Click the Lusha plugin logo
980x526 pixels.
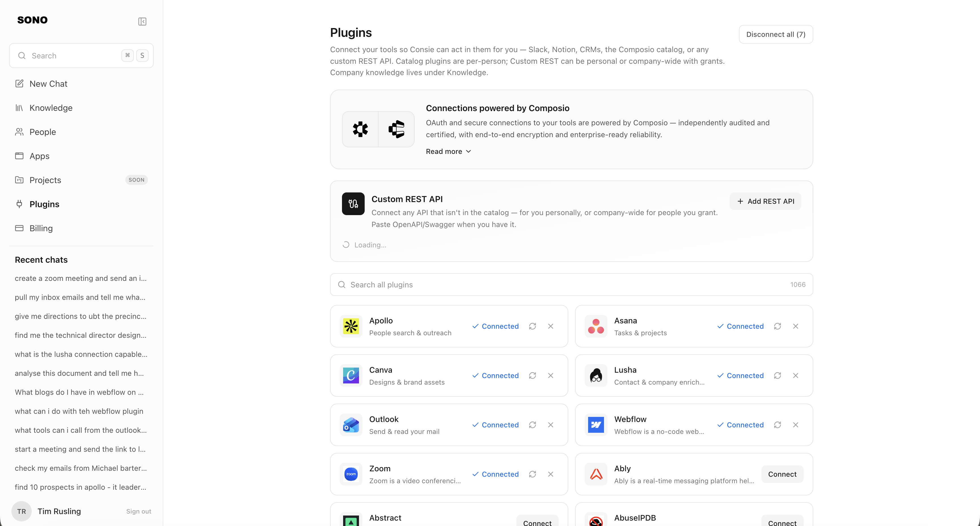pyautogui.click(x=596, y=376)
